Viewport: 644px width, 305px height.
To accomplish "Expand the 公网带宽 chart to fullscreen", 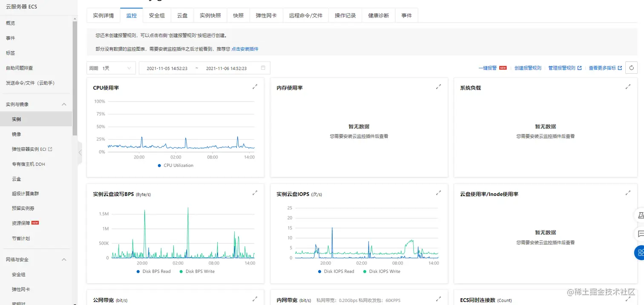I will point(255,299).
